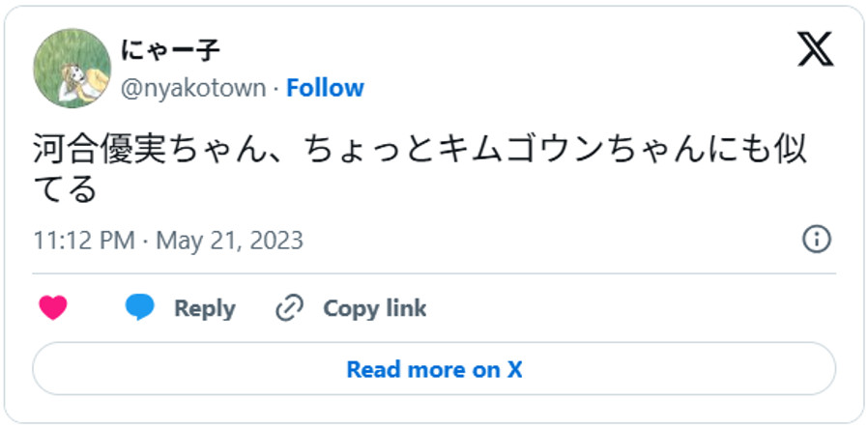
Task: Click the blue reply speech bubble icon
Action: [x=140, y=308]
